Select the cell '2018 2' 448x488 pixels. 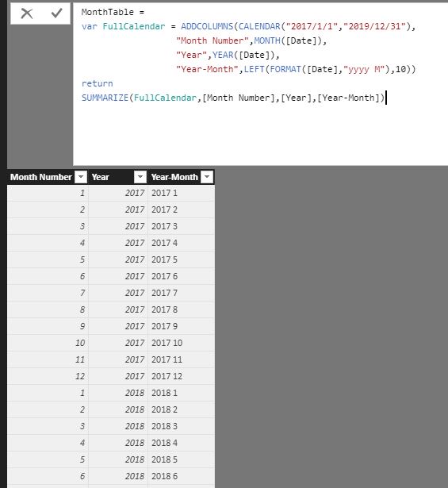[x=181, y=409]
